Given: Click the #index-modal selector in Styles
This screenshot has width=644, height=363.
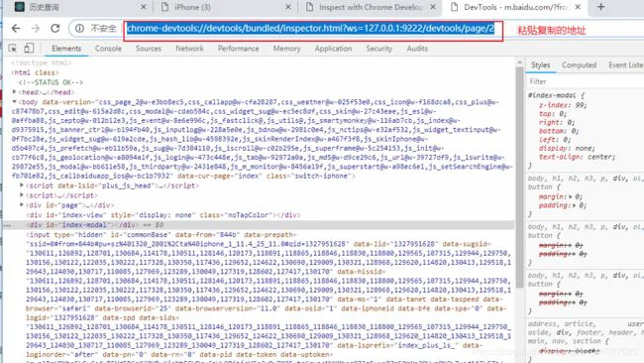Looking at the screenshot, I should coord(552,95).
